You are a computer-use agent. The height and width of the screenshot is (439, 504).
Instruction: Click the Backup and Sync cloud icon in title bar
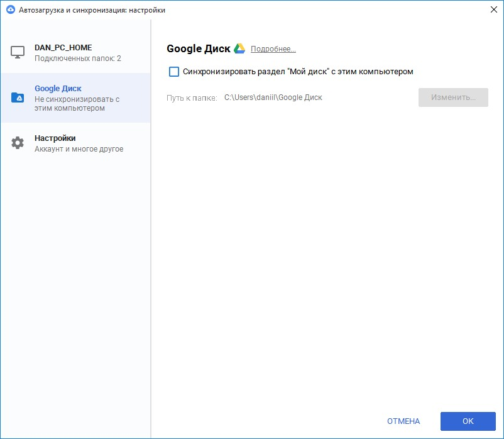click(x=10, y=10)
